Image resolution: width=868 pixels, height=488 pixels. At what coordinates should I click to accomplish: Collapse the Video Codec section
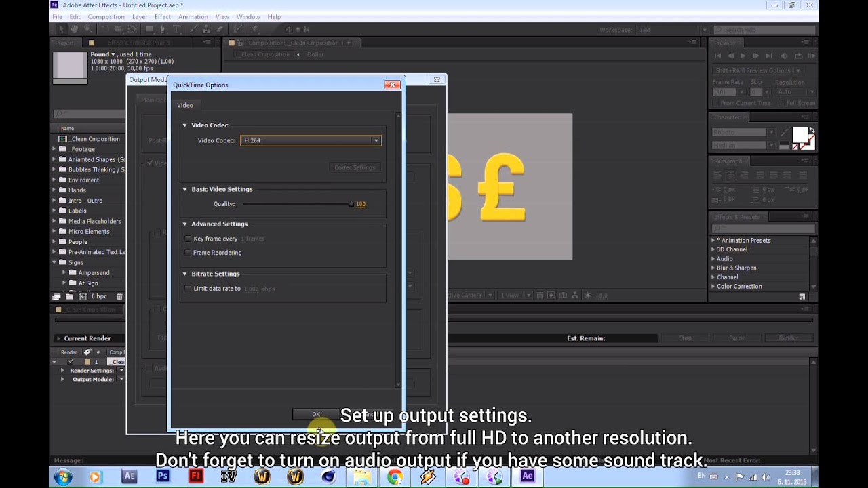pyautogui.click(x=184, y=125)
